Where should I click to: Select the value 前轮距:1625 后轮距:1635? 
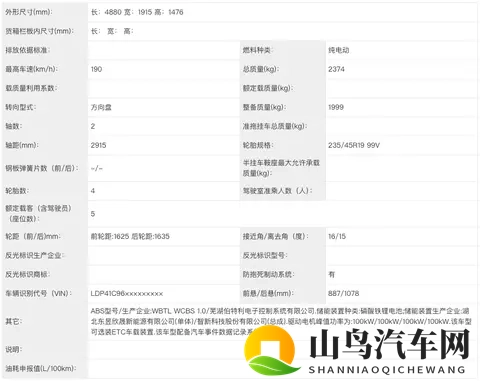point(130,237)
